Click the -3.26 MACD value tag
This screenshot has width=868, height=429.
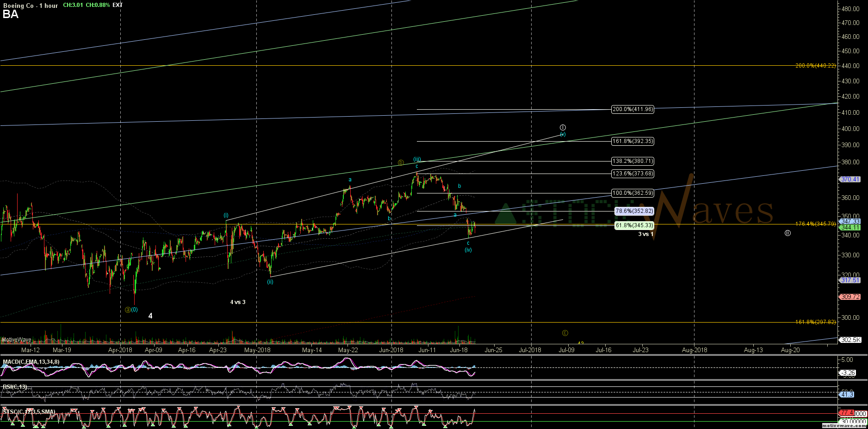point(848,373)
